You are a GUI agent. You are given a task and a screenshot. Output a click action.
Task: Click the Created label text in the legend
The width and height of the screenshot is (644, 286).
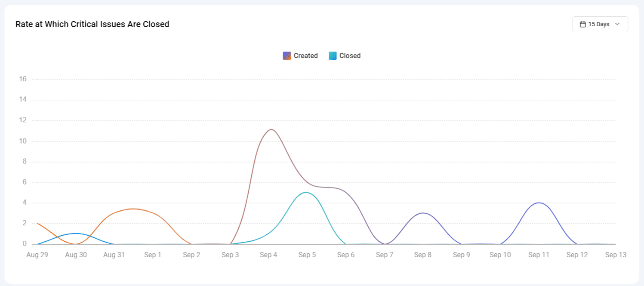coord(306,55)
